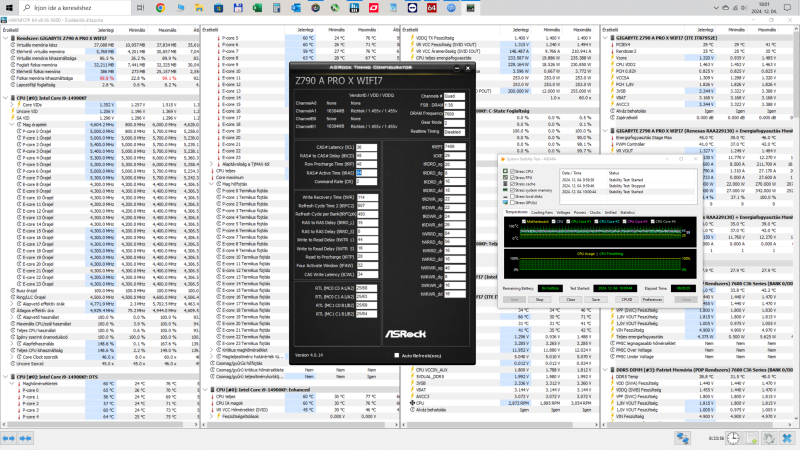800x450 pixels.
Task: Click the Save button in AIDA64
Action: [x=595, y=299]
